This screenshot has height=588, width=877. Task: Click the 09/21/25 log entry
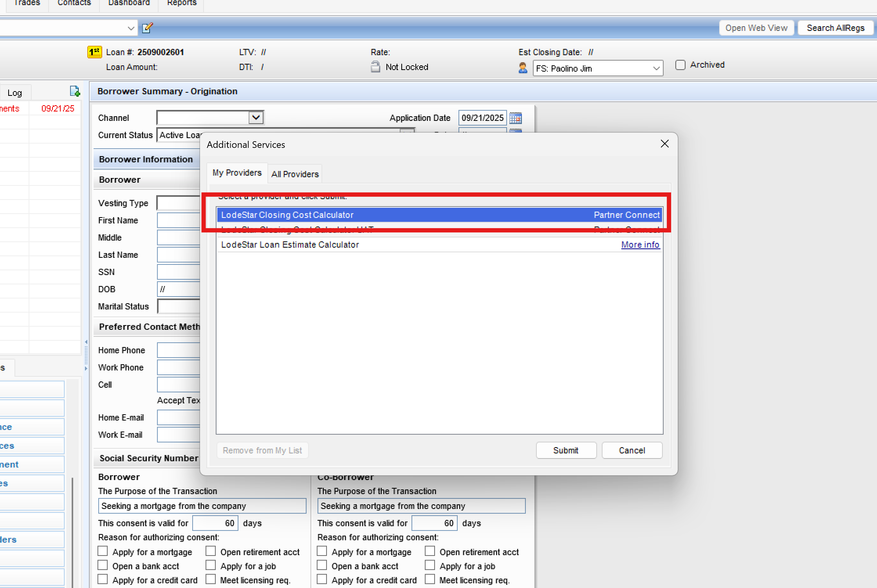(x=58, y=108)
